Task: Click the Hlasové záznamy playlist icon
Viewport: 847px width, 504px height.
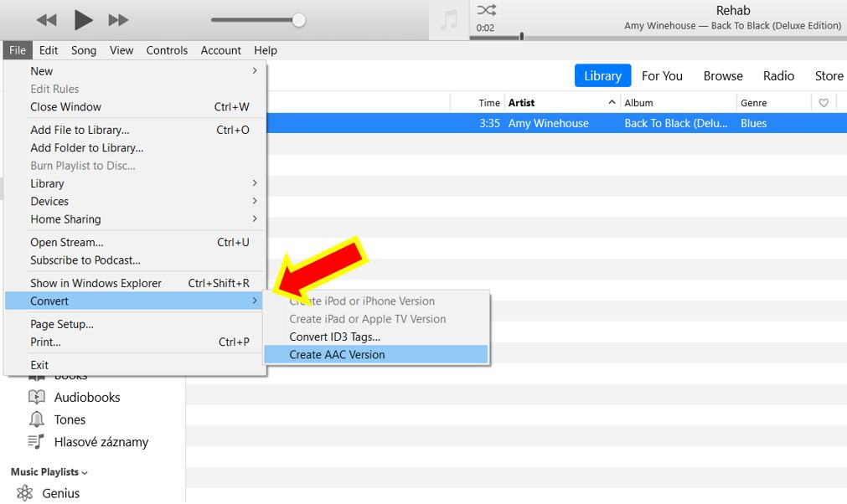Action: tap(36, 441)
